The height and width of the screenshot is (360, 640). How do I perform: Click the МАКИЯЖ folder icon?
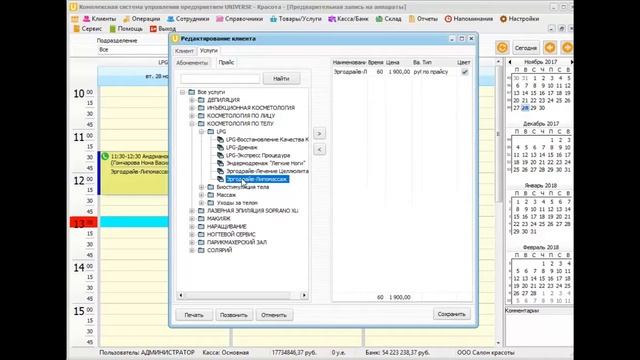click(x=201, y=219)
